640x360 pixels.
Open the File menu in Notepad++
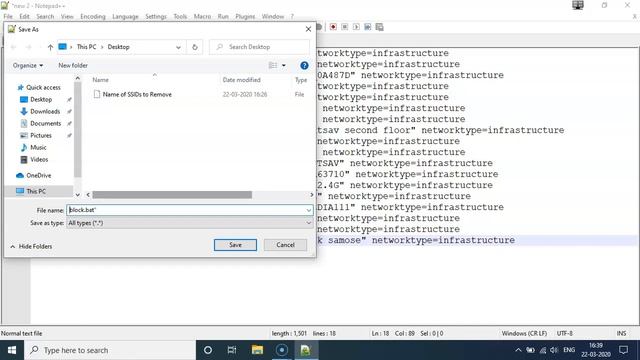(x=8, y=16)
